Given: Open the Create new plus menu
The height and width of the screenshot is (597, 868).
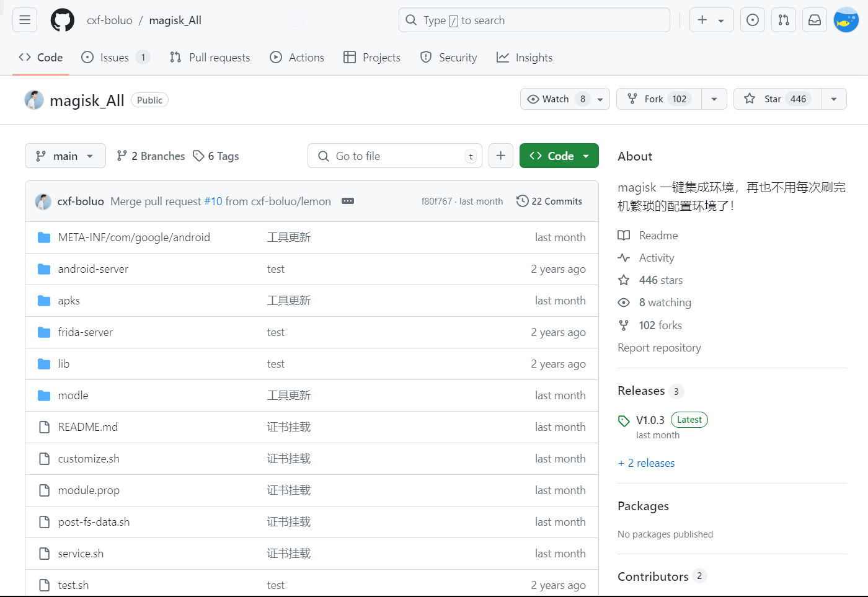Looking at the screenshot, I should point(711,20).
